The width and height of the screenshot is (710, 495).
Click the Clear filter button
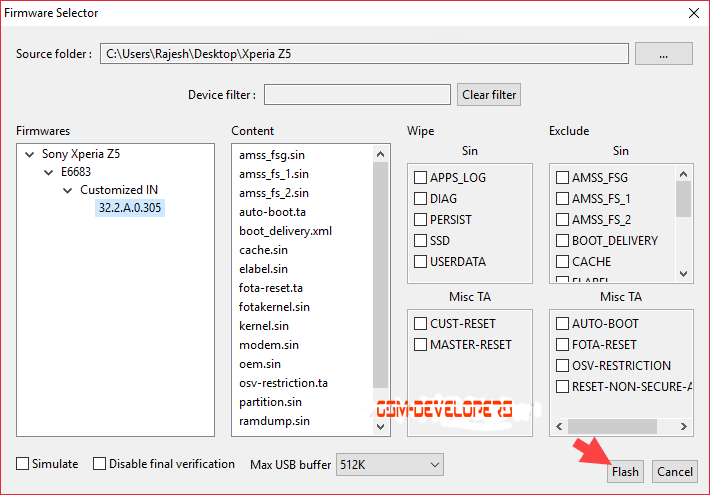(x=489, y=95)
